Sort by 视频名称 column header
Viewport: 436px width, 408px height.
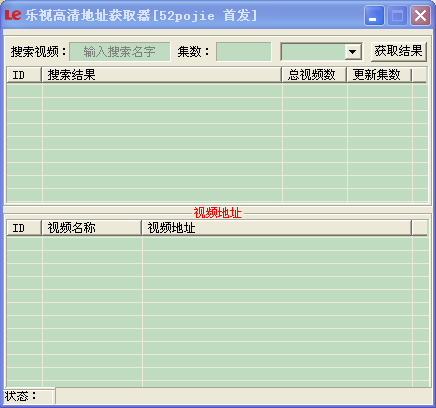coord(92,228)
